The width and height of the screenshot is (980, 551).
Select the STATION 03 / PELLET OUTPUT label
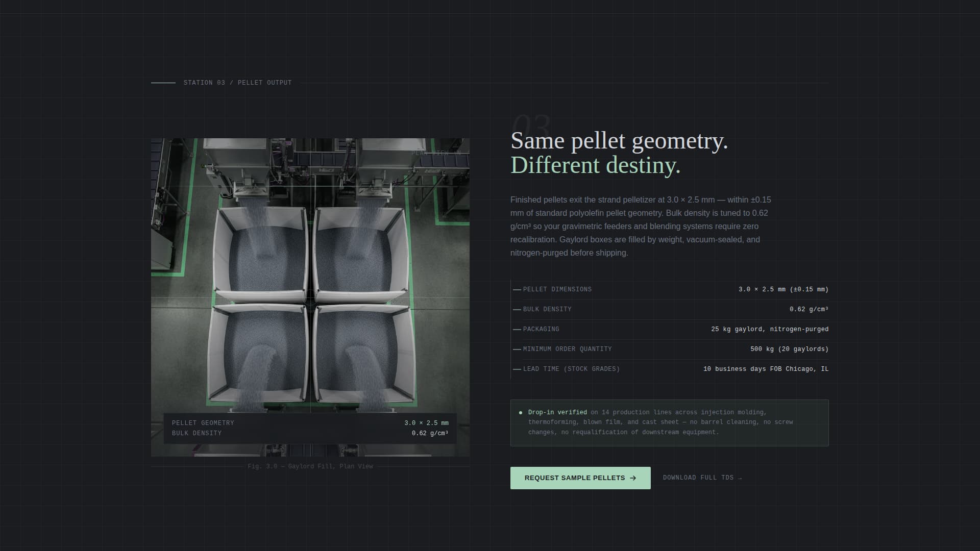click(237, 82)
